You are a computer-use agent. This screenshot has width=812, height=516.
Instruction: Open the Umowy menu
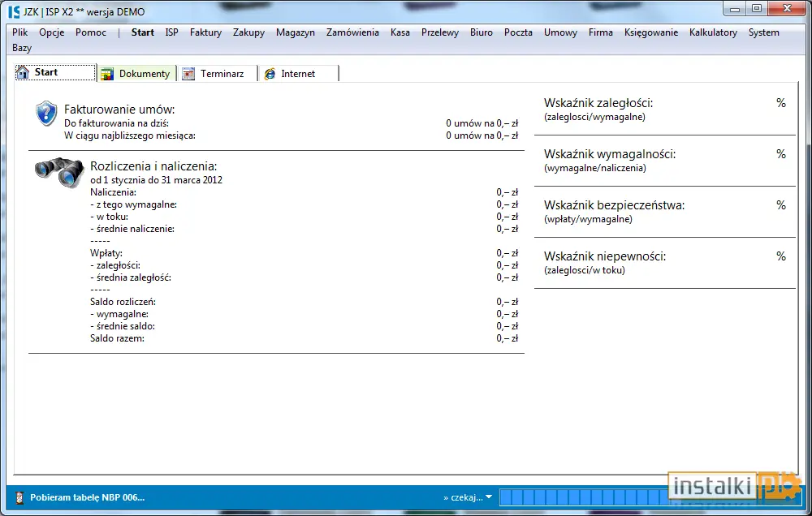coord(560,32)
